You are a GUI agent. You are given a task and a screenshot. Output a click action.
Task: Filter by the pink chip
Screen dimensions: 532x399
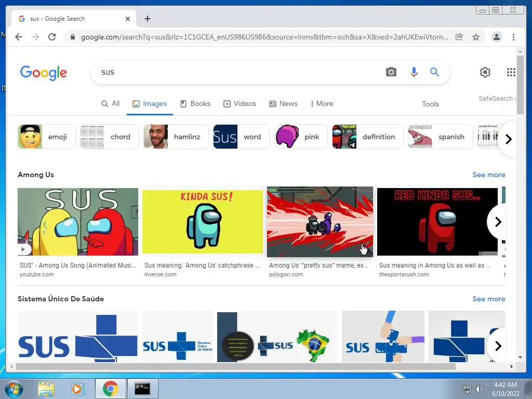(301, 137)
